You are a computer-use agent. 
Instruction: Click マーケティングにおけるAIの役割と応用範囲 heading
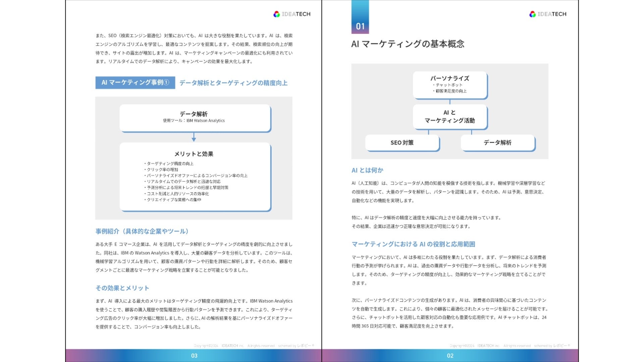413,244
